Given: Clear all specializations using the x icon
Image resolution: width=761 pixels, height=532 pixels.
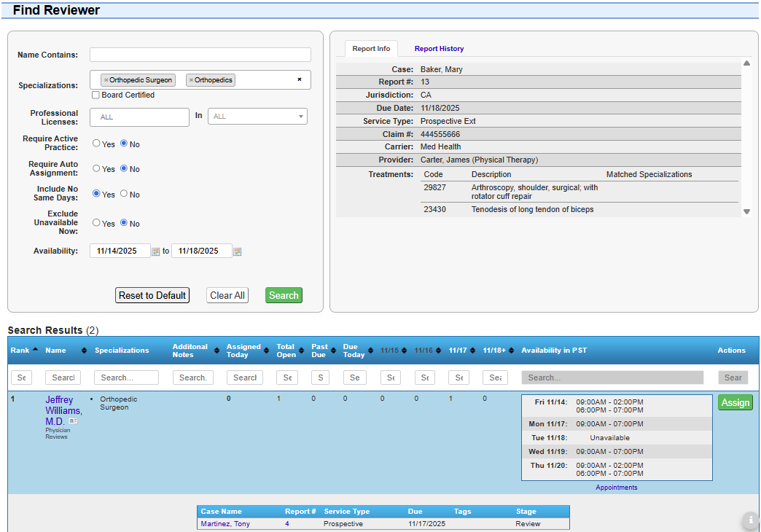Looking at the screenshot, I should coord(300,80).
